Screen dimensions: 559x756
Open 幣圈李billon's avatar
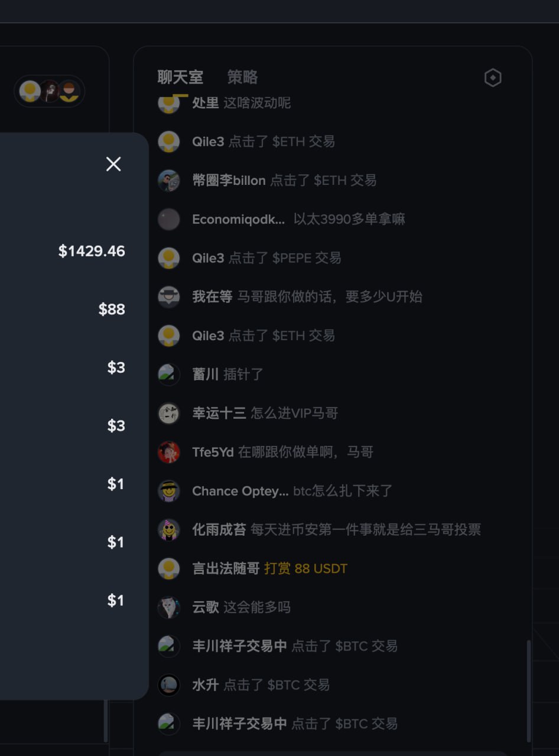tap(169, 181)
